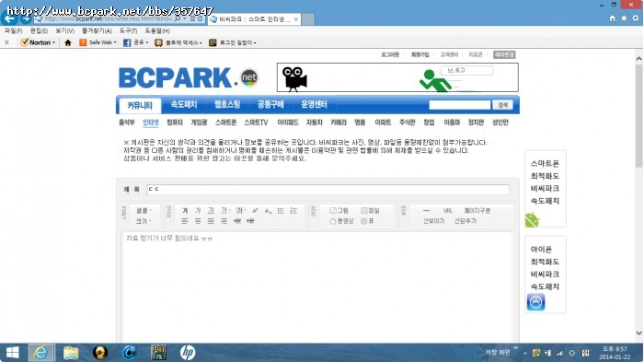Click the page vertical scrollbar thumb
Image resolution: width=644 pixels, height=362 pixels.
tap(638, 115)
